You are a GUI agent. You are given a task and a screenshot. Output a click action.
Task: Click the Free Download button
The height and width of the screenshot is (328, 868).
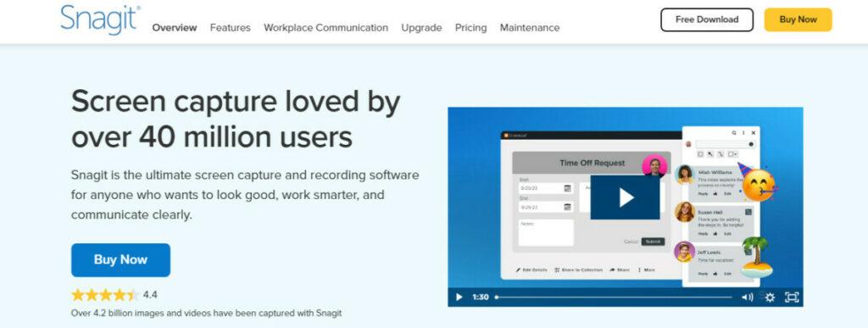707,19
